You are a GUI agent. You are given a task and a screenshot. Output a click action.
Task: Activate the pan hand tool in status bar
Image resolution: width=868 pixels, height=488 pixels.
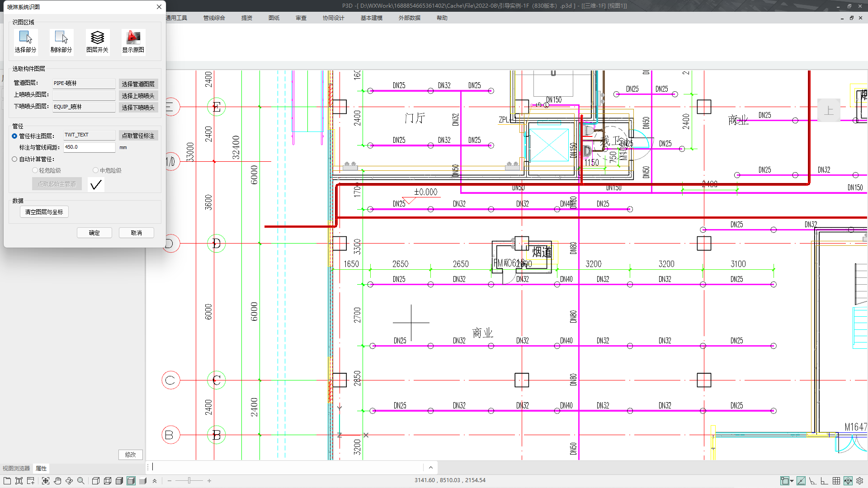(57, 481)
